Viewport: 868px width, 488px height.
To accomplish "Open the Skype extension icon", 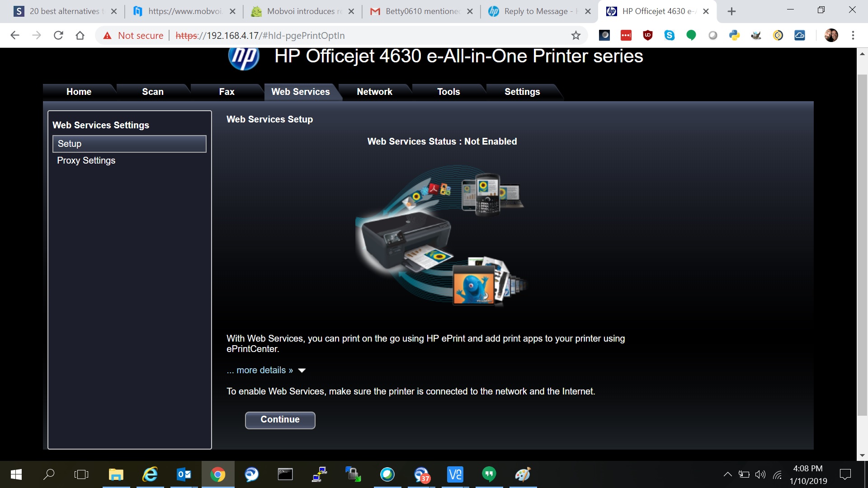I will coord(669,35).
